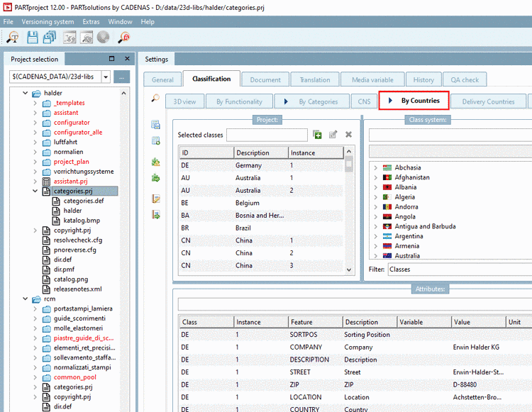Switch to the Translation tab
Image resolution: width=532 pixels, height=412 pixels.
click(x=314, y=79)
